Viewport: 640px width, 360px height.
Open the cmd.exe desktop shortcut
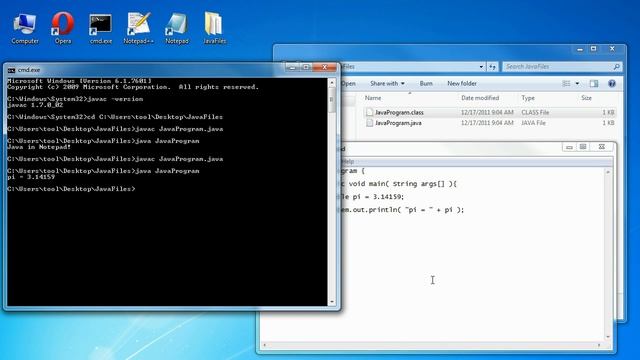point(100,28)
